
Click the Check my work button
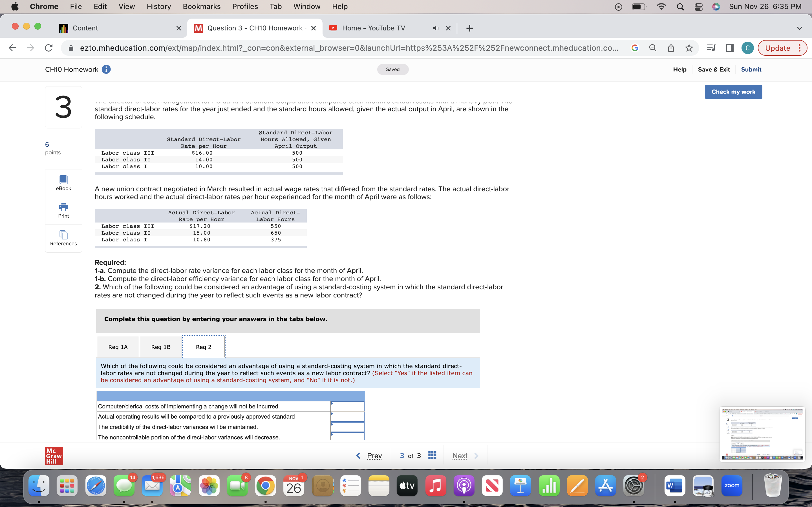[x=734, y=92]
